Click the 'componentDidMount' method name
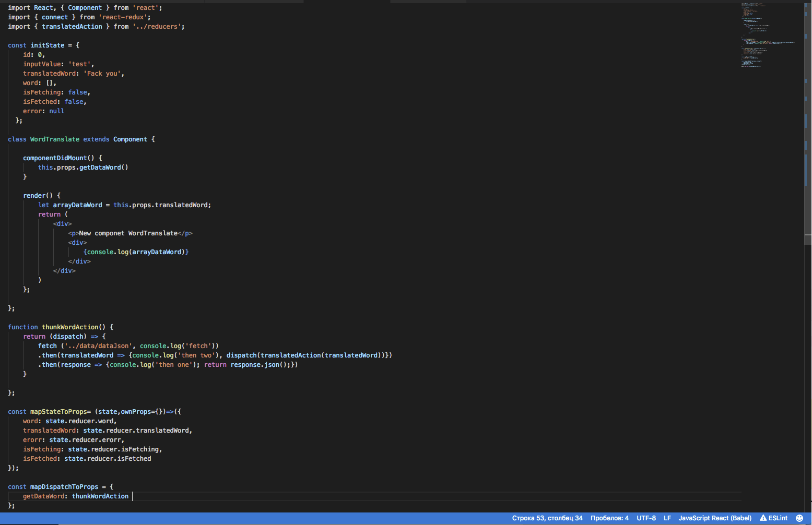812x525 pixels. pyautogui.click(x=55, y=158)
